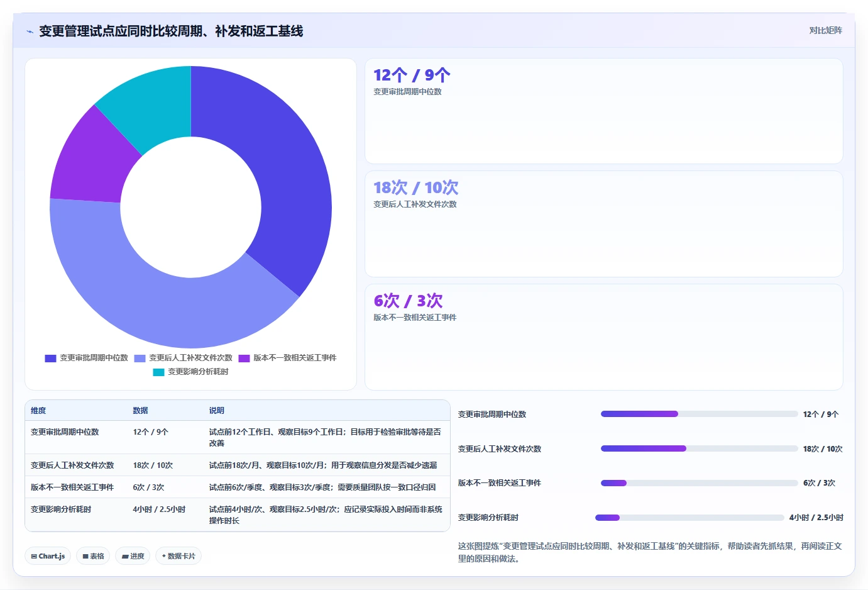Select the 6次 / 3次 data card
Viewport: 868px width, 590px height.
pos(603,337)
